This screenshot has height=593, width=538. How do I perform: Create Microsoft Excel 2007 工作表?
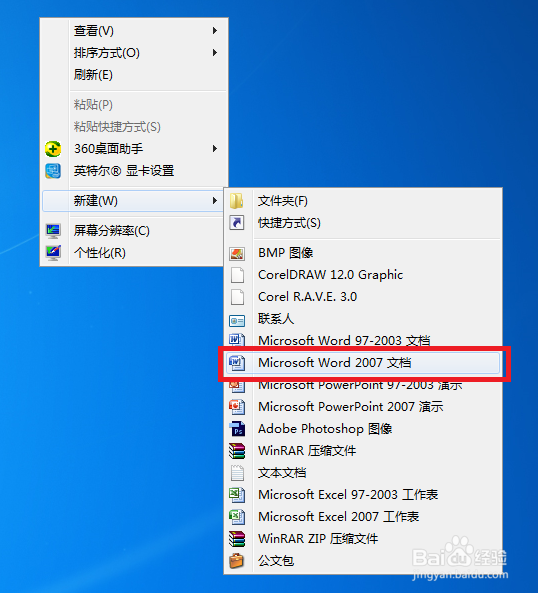click(x=363, y=517)
